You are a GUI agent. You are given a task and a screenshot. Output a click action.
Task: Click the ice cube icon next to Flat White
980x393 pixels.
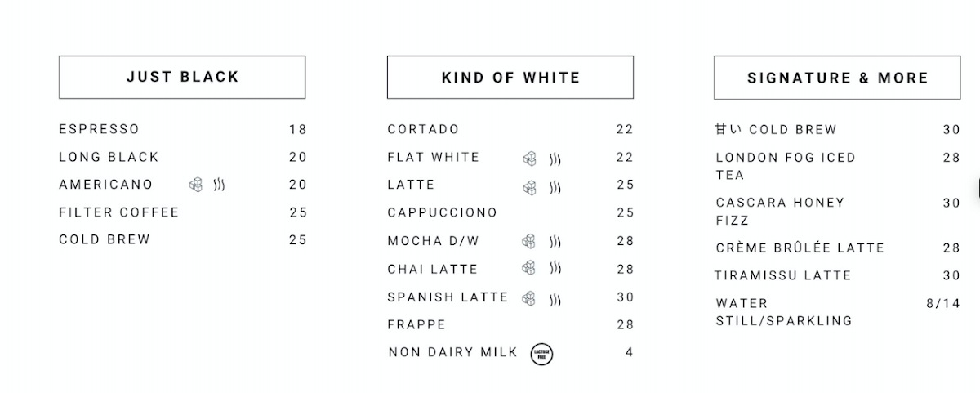click(x=529, y=159)
